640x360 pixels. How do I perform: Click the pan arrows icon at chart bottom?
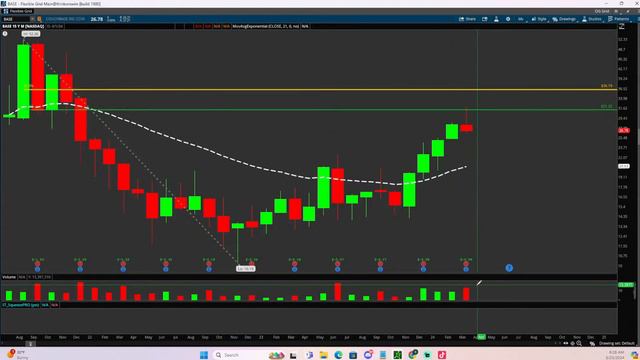click(566, 344)
